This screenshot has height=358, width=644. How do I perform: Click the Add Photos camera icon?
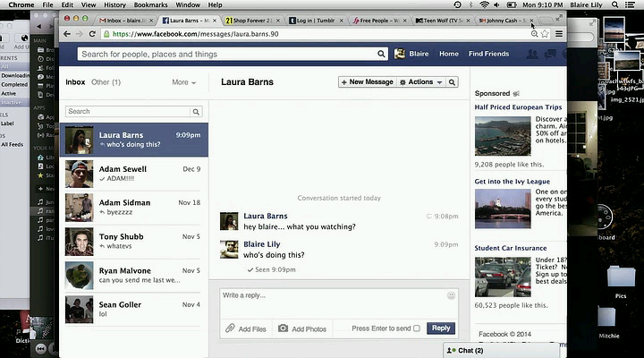pos(284,328)
